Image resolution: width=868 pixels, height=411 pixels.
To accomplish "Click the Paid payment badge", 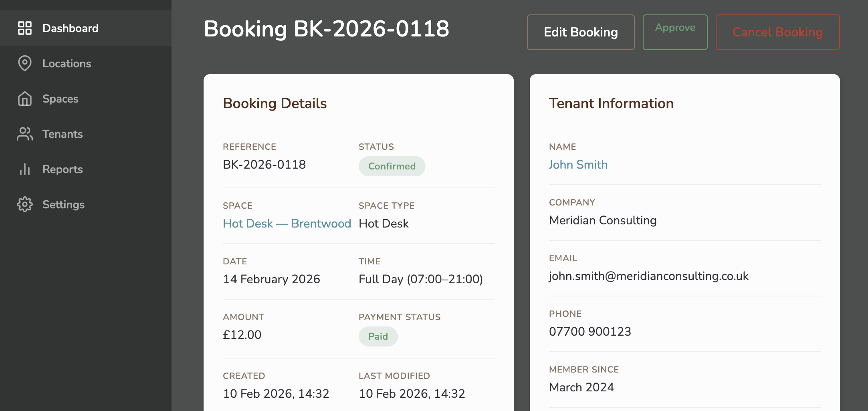I will (x=378, y=336).
